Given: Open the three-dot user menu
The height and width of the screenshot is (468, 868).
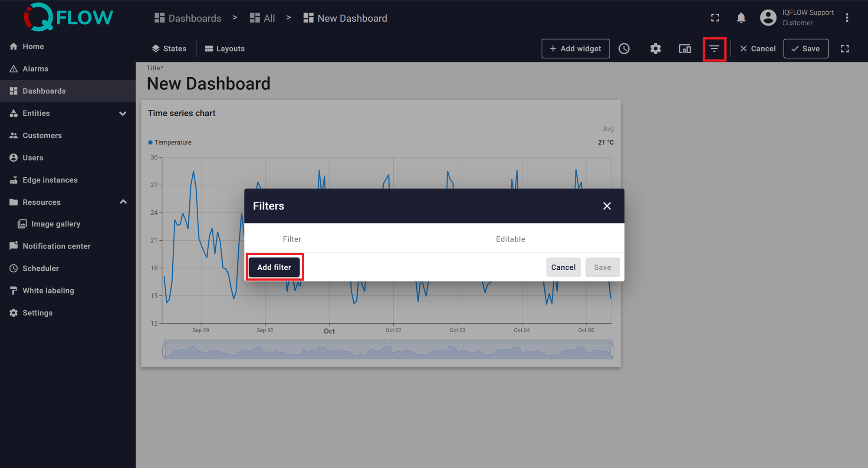Looking at the screenshot, I should [847, 18].
